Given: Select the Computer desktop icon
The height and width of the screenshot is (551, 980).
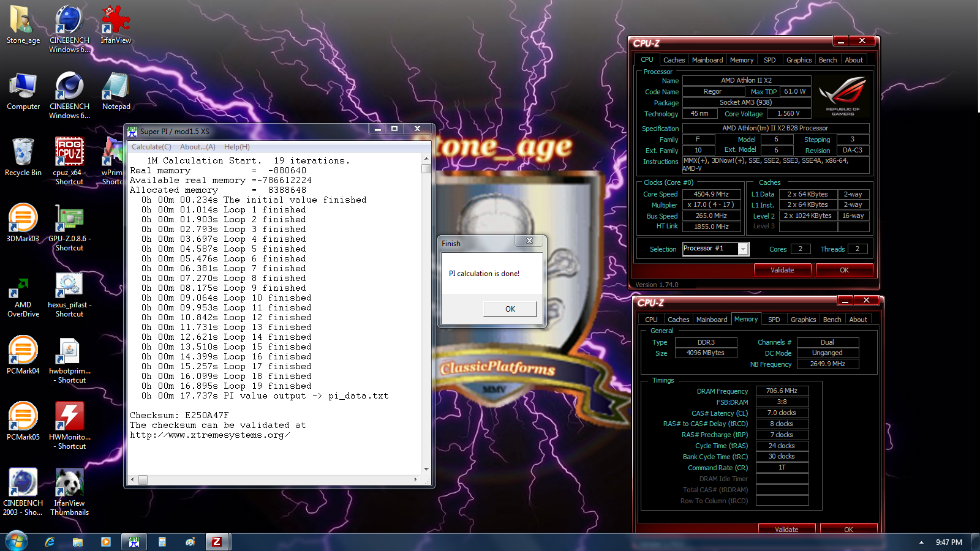Looking at the screenshot, I should pos(23,91).
